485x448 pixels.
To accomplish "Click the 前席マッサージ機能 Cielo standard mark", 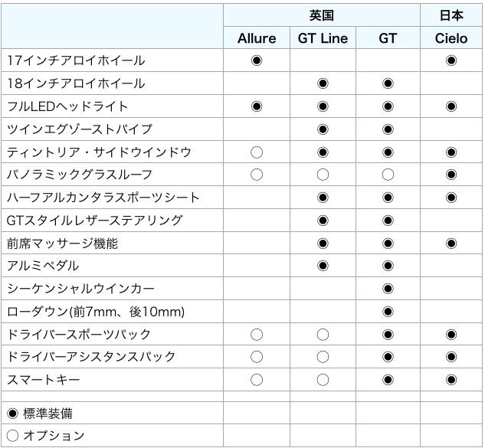I will pyautogui.click(x=451, y=244).
